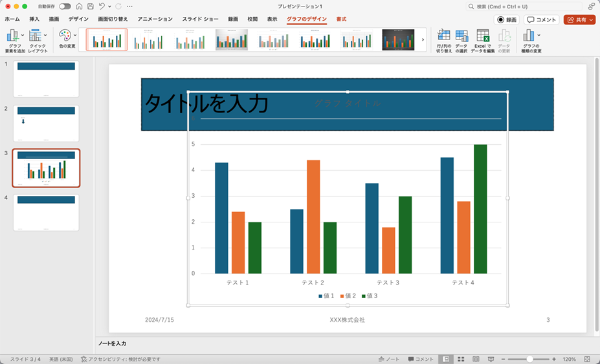Expand the Add Chart Element dropdown arrow
The image size is (600, 364).
(x=22, y=35)
